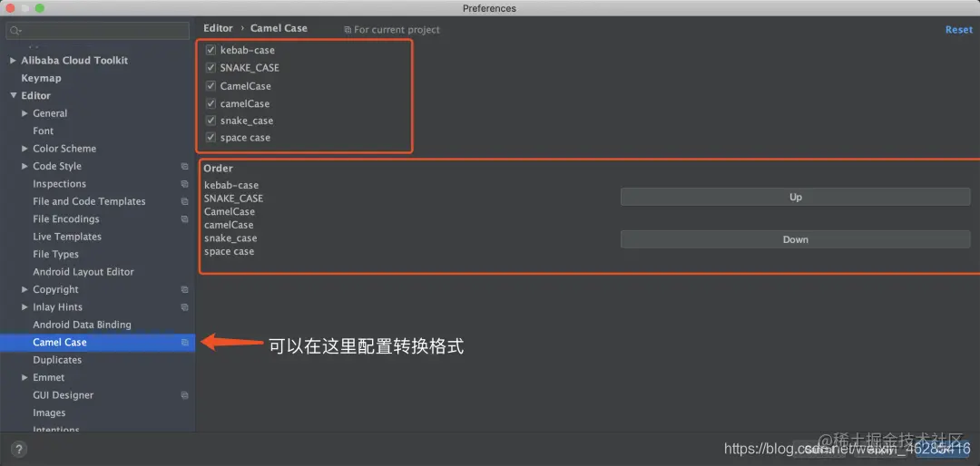Viewport: 980px width, 466px height.
Task: Expand the Color Scheme arrow
Action: click(25, 149)
